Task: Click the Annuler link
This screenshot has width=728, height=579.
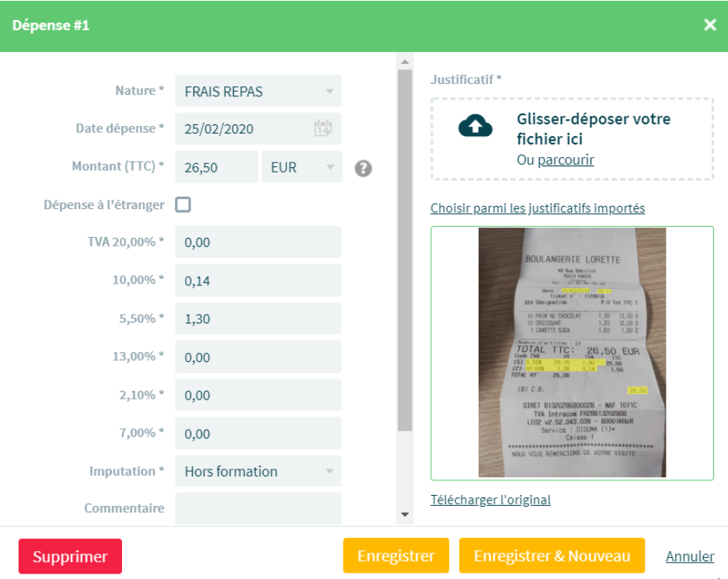Action: pyautogui.click(x=690, y=556)
